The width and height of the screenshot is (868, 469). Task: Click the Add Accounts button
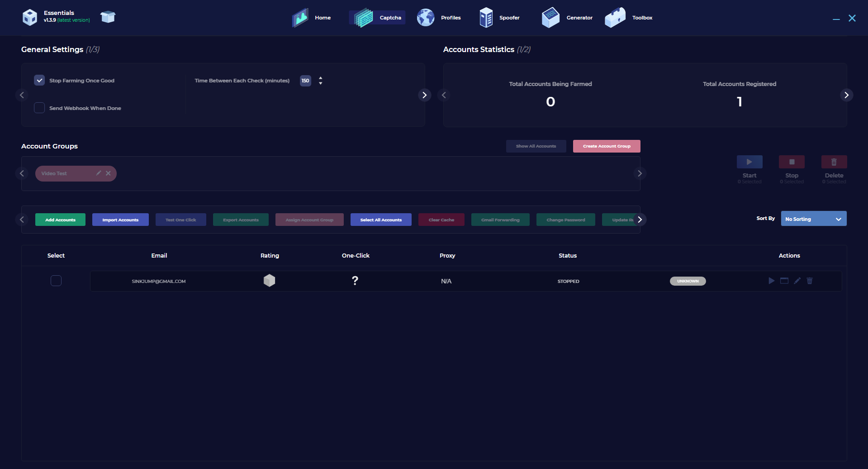click(x=60, y=220)
